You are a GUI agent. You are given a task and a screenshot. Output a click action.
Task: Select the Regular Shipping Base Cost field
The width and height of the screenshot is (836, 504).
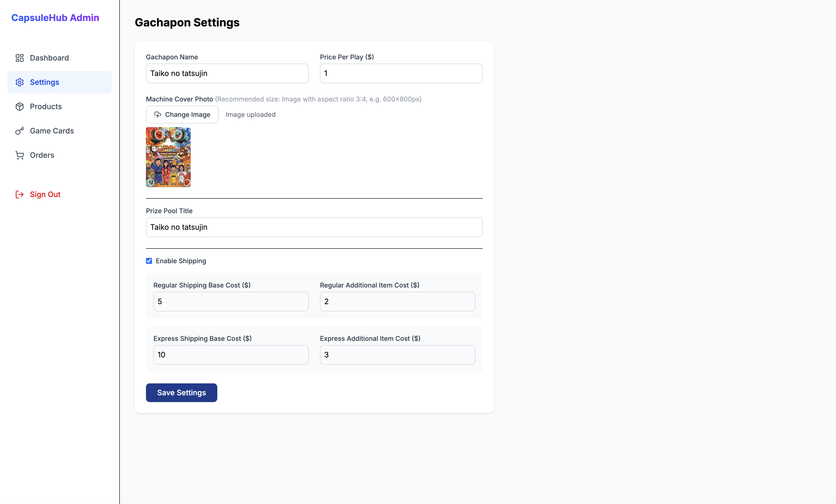pyautogui.click(x=231, y=302)
